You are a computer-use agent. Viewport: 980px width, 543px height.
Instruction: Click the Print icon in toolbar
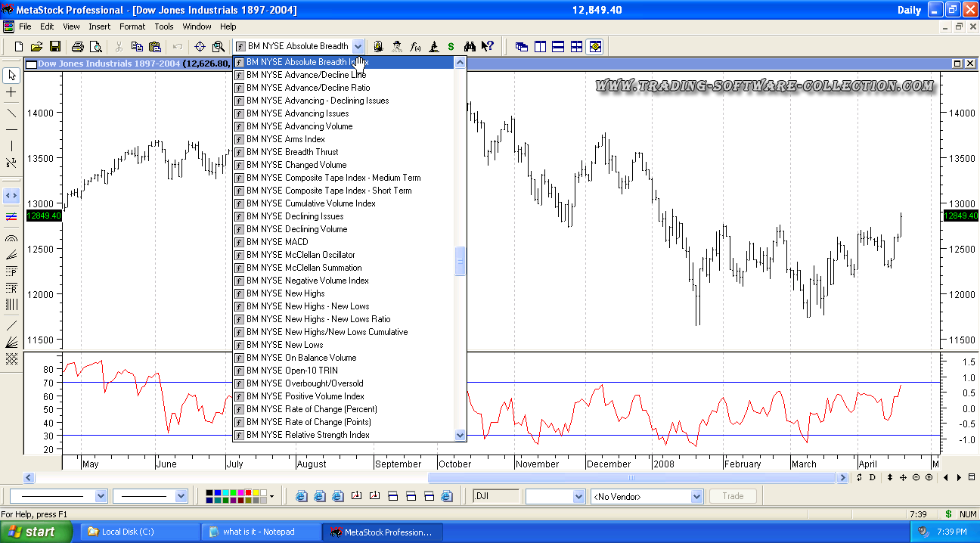point(78,47)
